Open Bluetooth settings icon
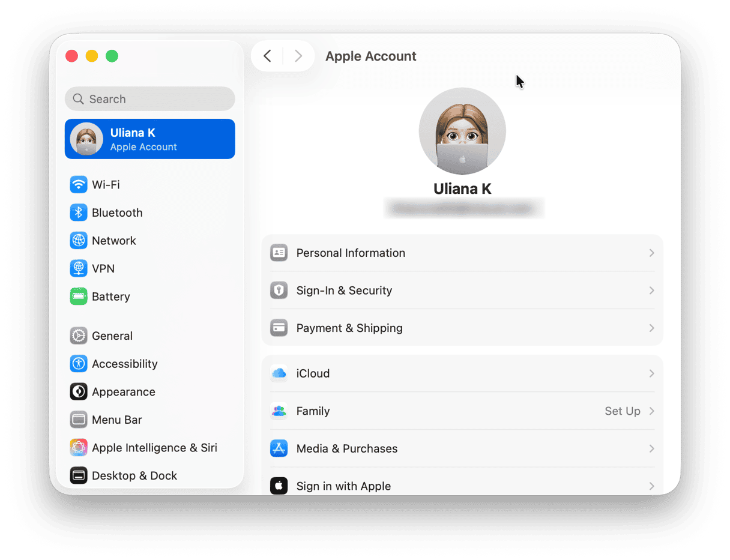 pos(79,212)
